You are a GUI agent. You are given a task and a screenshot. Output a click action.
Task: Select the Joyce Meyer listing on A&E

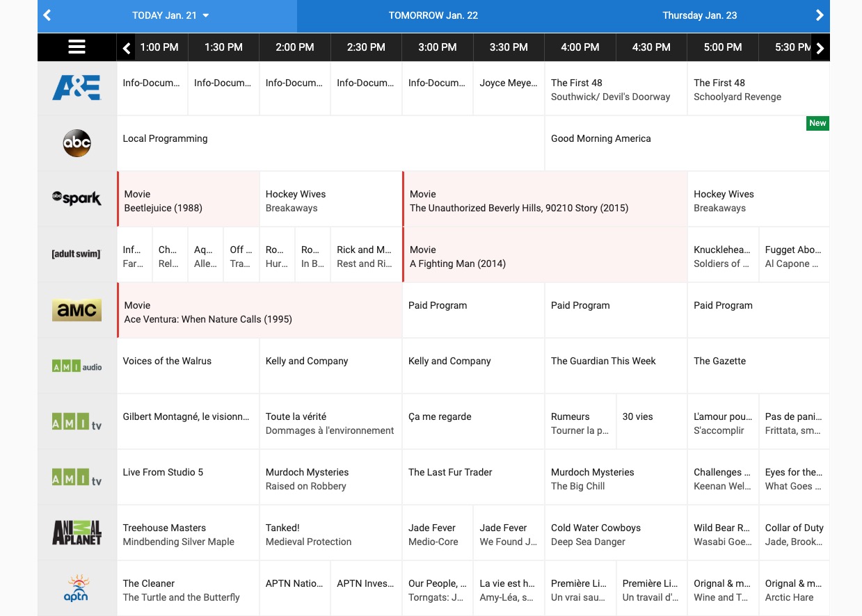pos(509,88)
